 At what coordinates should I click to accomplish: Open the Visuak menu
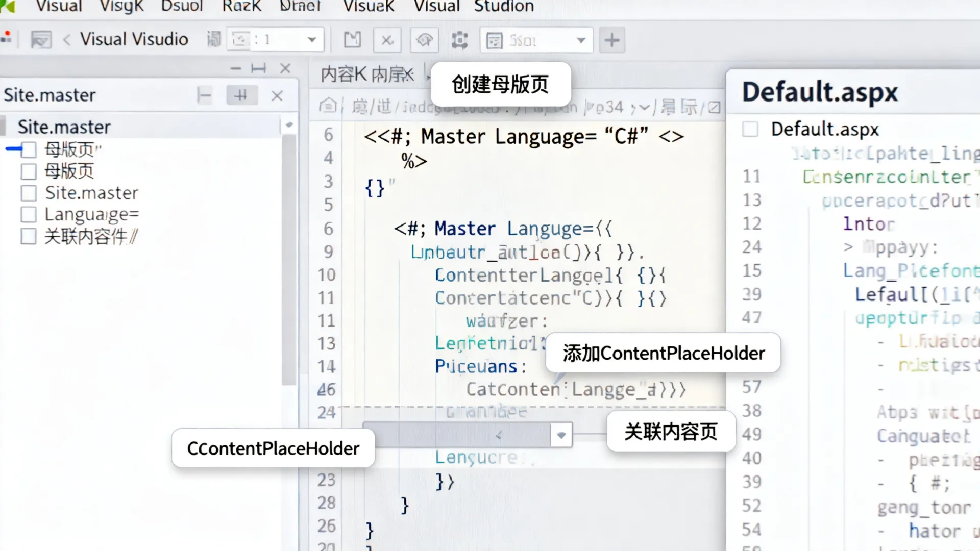click(x=369, y=6)
